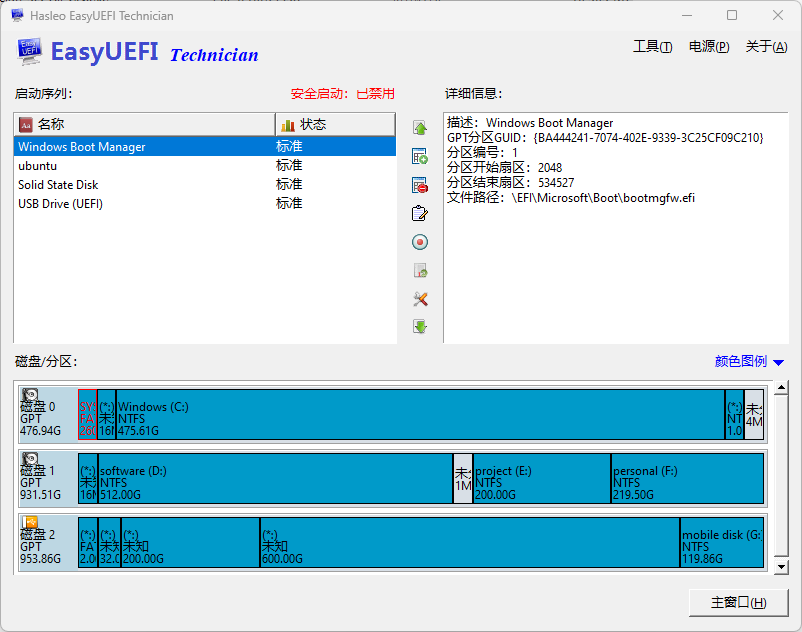The width and height of the screenshot is (802, 632).
Task: Click the delete boot entry icon
Action: coord(420,185)
